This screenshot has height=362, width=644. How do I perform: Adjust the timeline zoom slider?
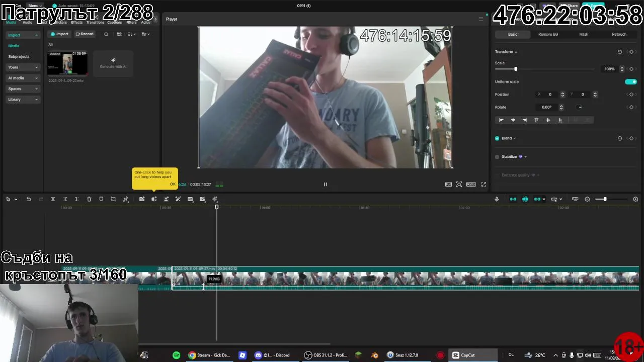pos(605,199)
